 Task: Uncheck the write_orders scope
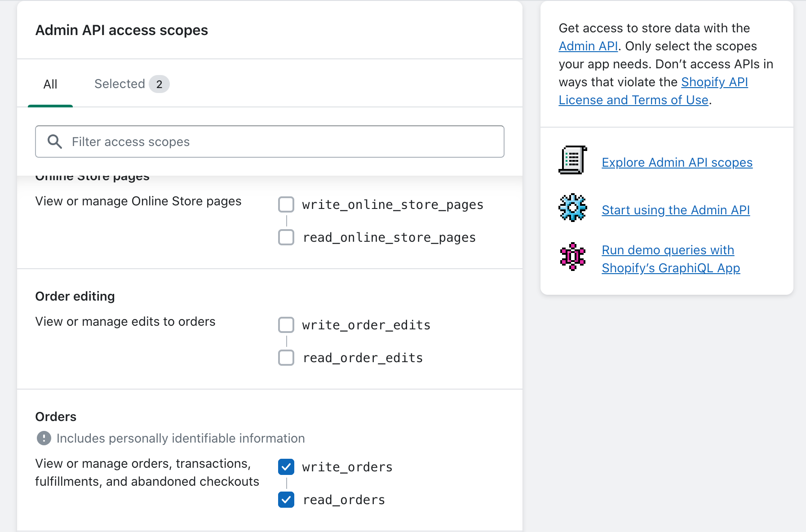click(286, 467)
